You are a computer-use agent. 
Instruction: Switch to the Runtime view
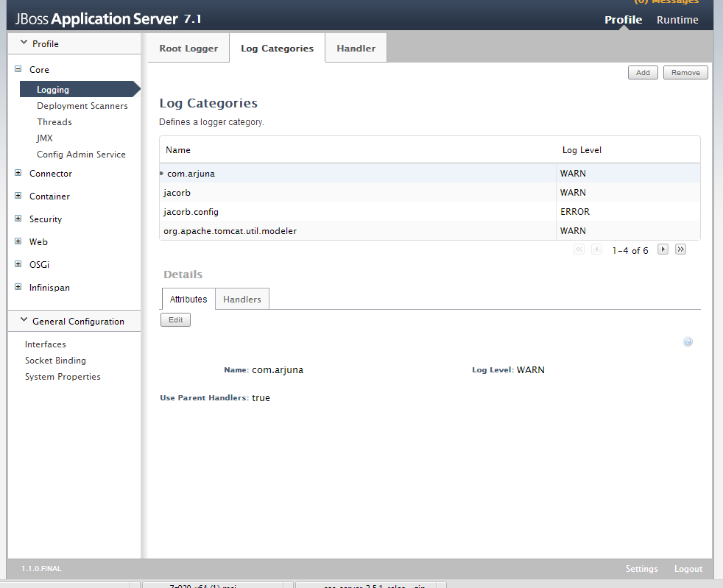(x=677, y=20)
